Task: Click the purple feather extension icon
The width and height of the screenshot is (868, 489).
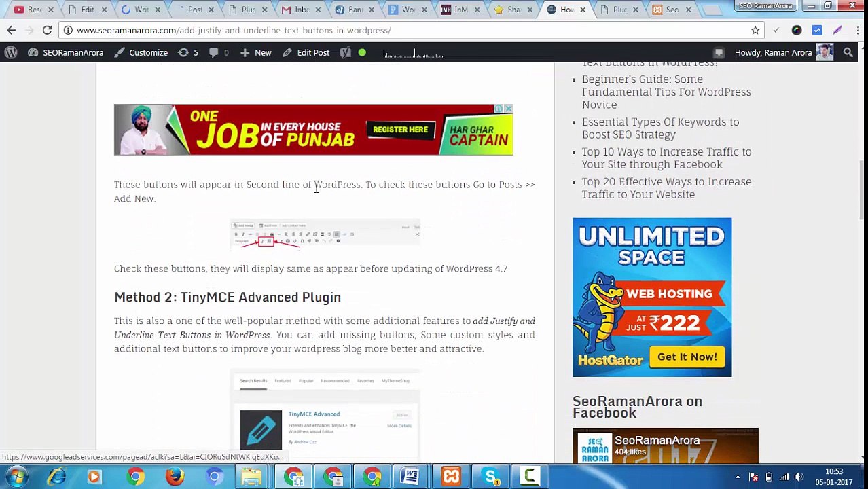Action: [837, 30]
